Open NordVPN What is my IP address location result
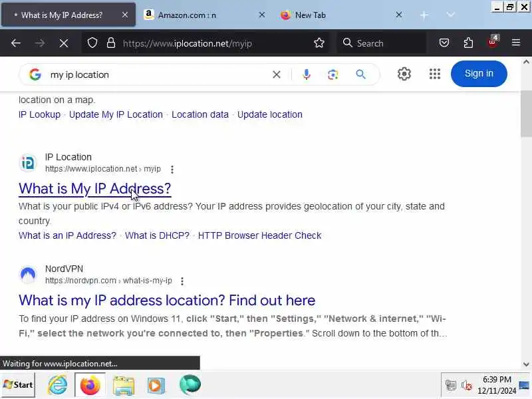Image resolution: width=532 pixels, height=399 pixels. point(167,301)
